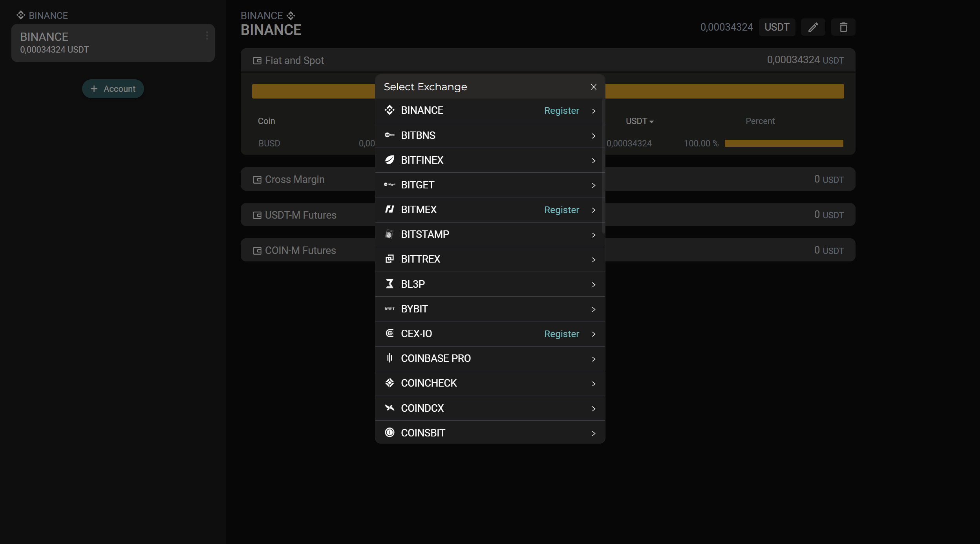Click the BUSD coin row label

coord(269,143)
